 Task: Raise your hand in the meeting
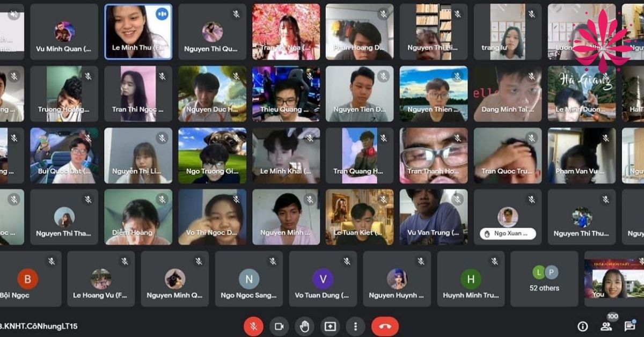(x=305, y=326)
